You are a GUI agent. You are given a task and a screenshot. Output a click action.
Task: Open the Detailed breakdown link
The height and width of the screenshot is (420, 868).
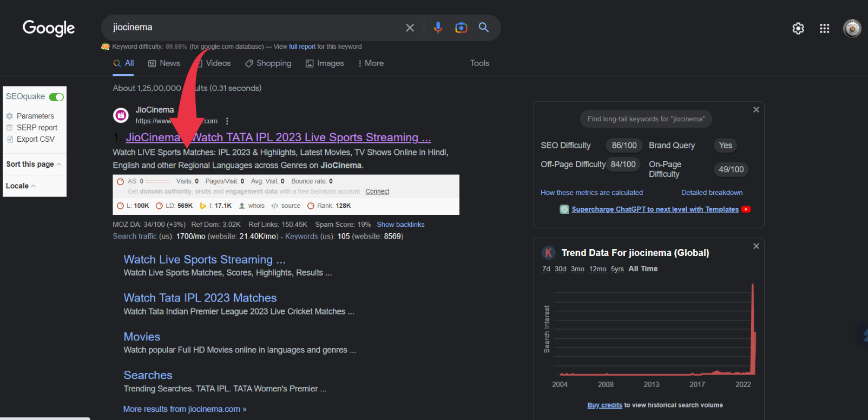point(712,193)
